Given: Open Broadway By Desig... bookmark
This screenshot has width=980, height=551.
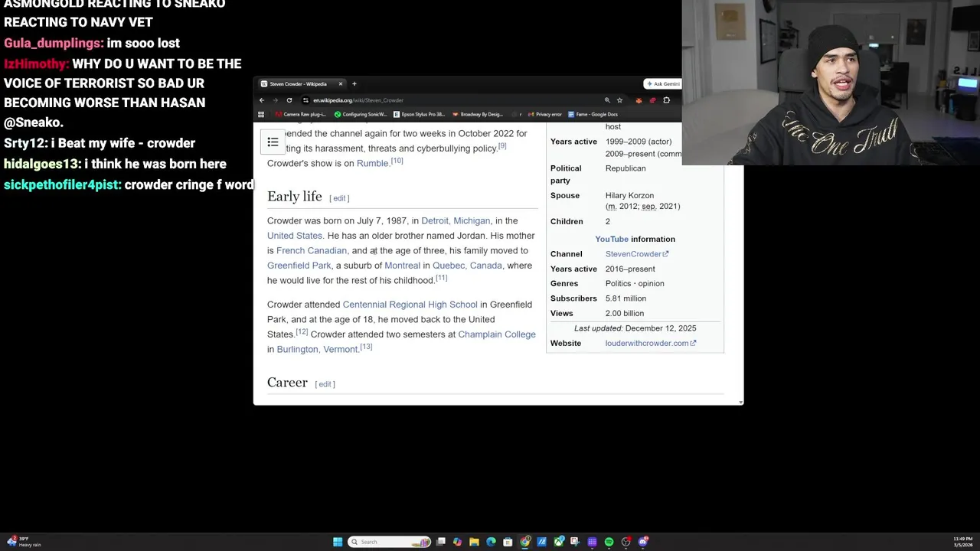Looking at the screenshot, I should click(x=478, y=114).
